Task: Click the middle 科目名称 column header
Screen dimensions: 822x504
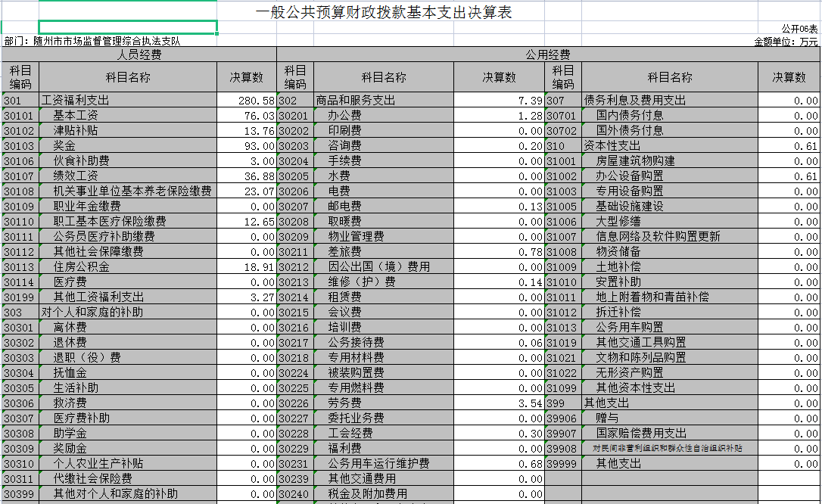Action: [383, 76]
